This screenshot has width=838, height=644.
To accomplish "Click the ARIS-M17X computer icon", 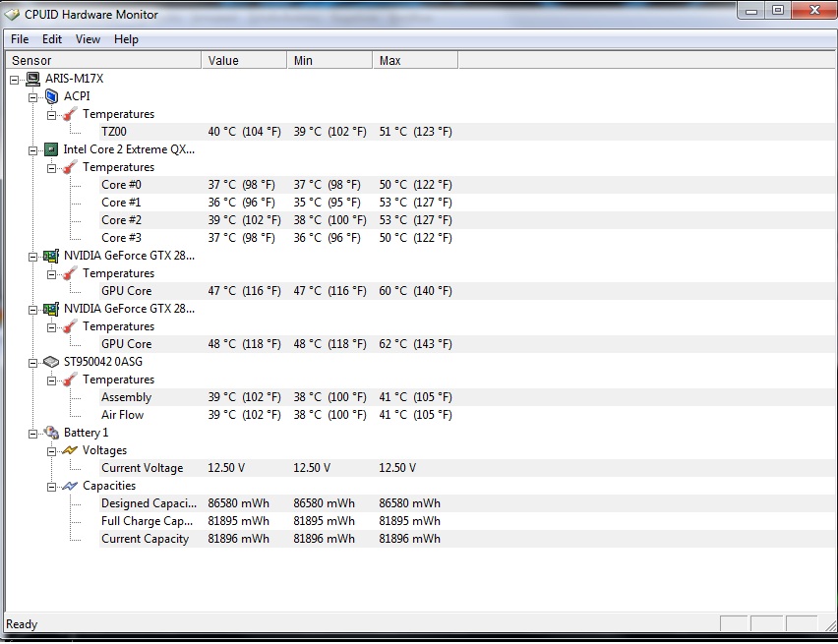I will tap(33, 79).
